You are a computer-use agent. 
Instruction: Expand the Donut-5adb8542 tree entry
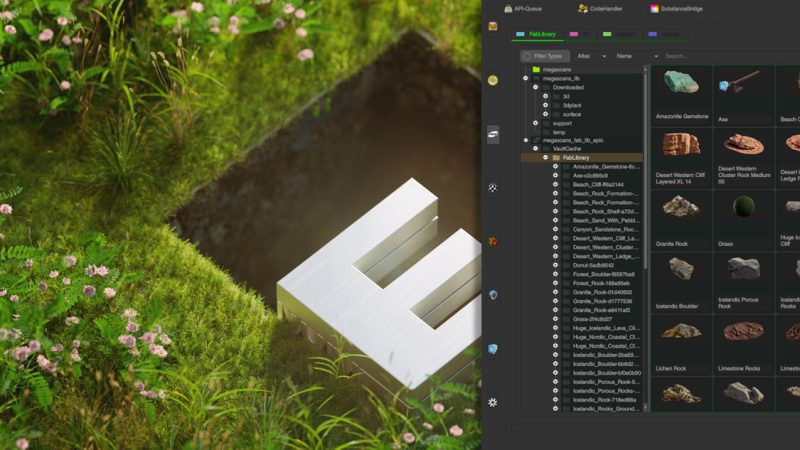tap(556, 265)
